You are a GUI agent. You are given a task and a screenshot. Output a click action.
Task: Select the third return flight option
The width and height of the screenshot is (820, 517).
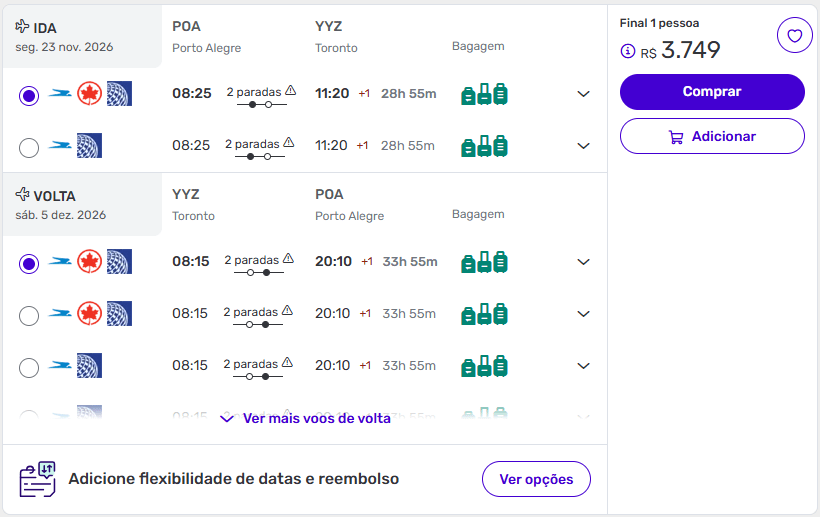pos(29,367)
